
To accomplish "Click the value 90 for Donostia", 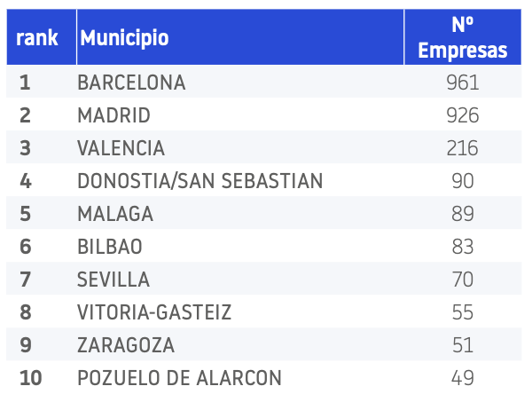I will 463,181.
